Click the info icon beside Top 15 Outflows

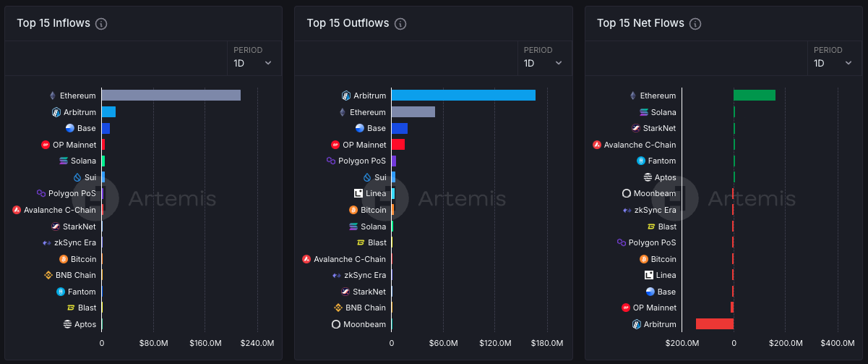400,24
